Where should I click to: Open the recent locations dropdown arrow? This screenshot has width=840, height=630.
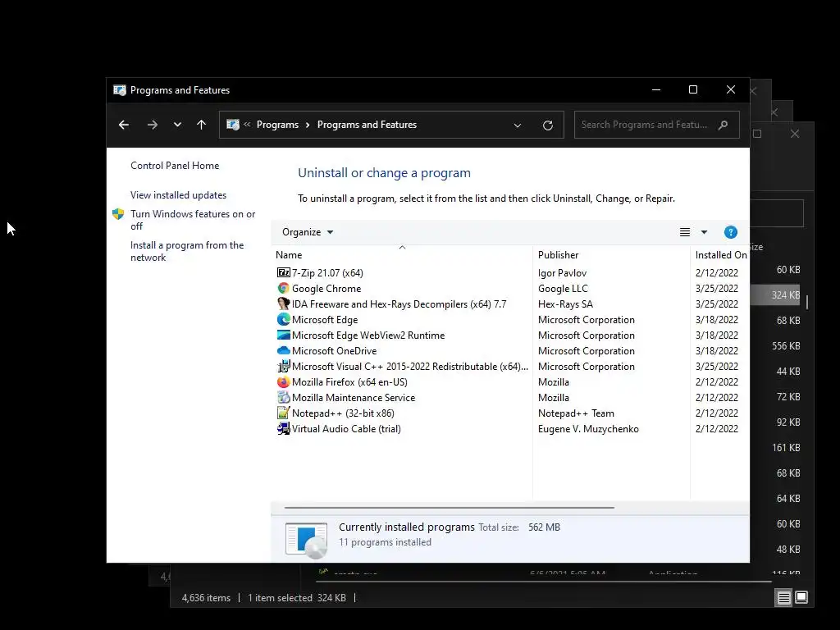tap(177, 125)
